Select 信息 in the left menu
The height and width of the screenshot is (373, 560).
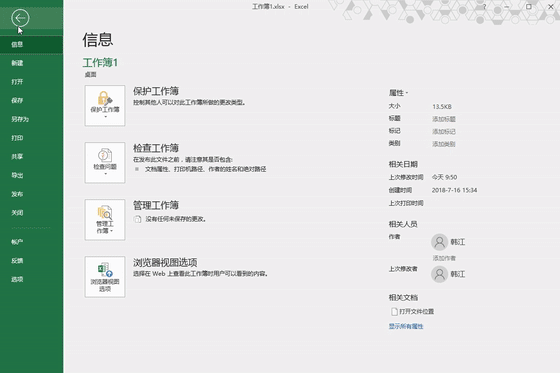pyautogui.click(x=31, y=45)
